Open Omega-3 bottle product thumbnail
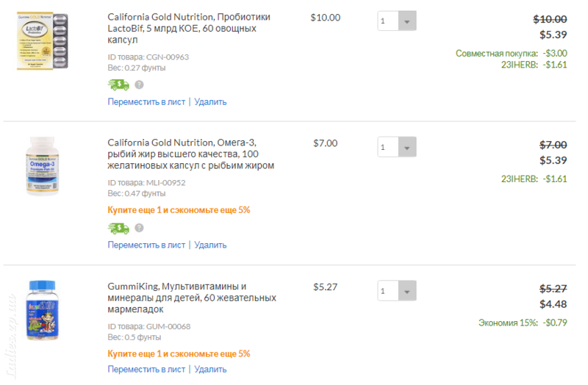 click(43, 166)
